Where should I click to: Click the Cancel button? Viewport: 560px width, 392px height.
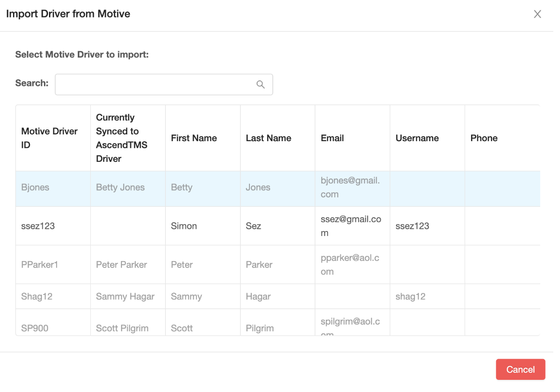click(x=520, y=370)
